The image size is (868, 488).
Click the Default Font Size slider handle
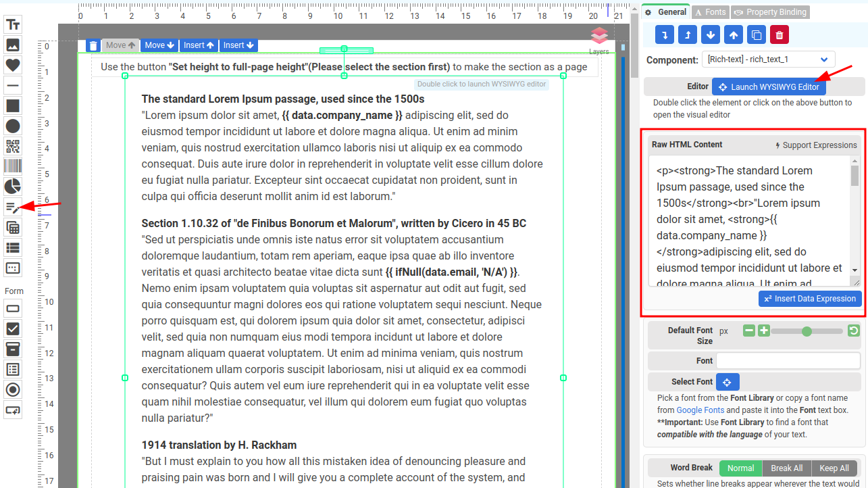coord(807,331)
